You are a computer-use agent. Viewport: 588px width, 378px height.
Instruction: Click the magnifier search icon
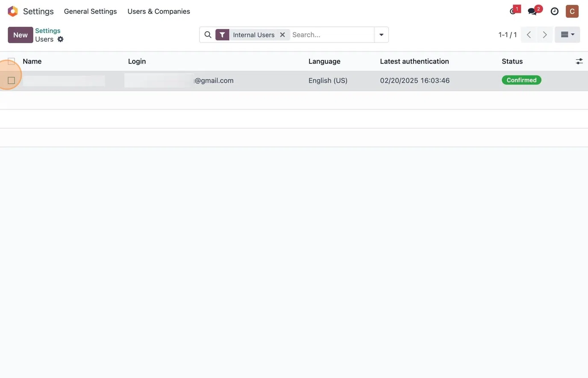[208, 35]
